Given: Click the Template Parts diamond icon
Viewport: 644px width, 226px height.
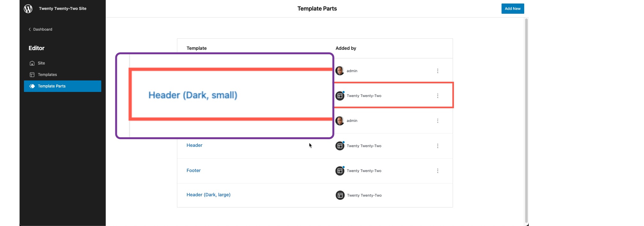Looking at the screenshot, I should [32, 86].
